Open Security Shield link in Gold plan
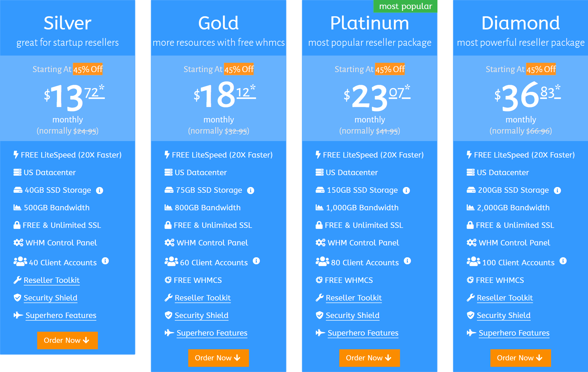This screenshot has height=372, width=588. click(x=201, y=315)
